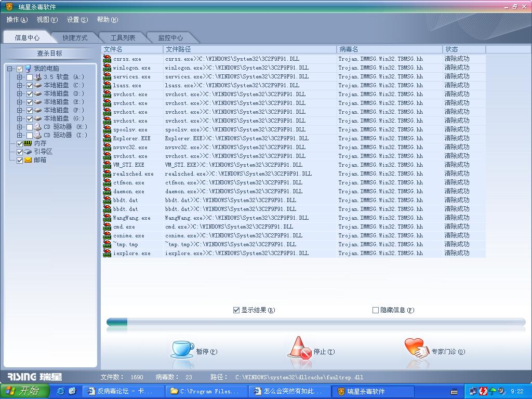Click the virus icon beside daemon.exe row

107,191
